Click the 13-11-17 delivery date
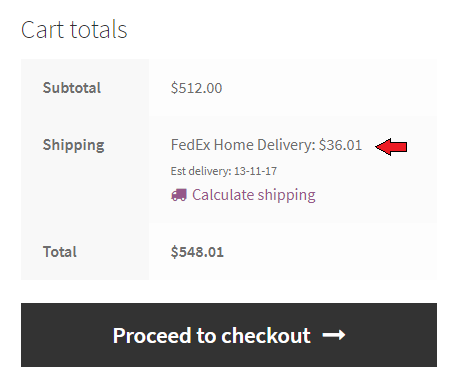 (255, 171)
